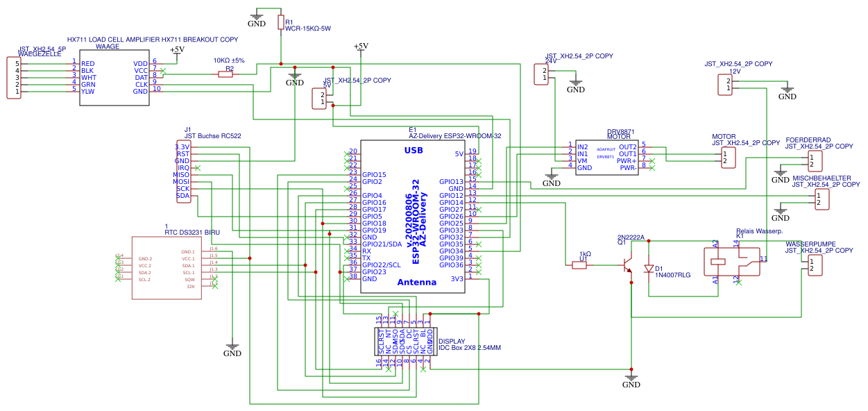The height and width of the screenshot is (411, 868).
Task: Click the 'GPIO23' pin label
Action: coord(374,272)
